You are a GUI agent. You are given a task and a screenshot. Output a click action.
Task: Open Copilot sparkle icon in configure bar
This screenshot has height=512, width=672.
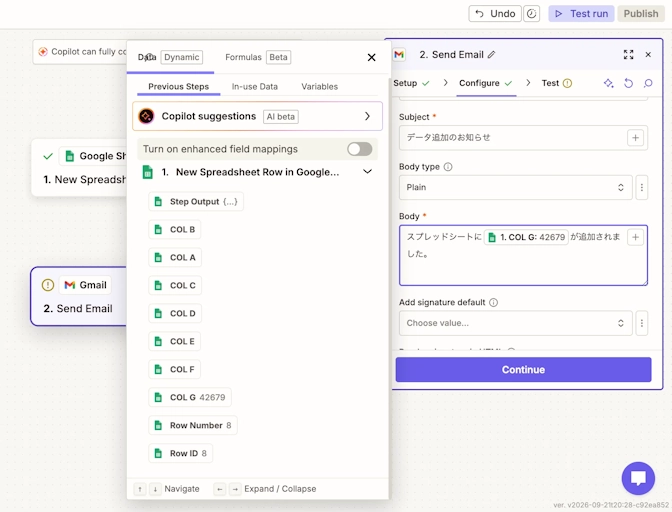point(609,83)
